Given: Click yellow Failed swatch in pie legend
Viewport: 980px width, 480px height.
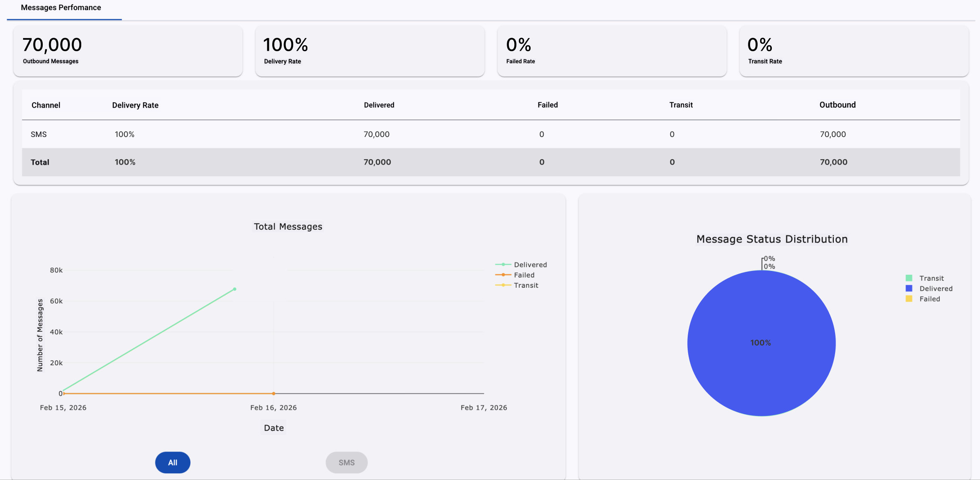Looking at the screenshot, I should point(909,299).
